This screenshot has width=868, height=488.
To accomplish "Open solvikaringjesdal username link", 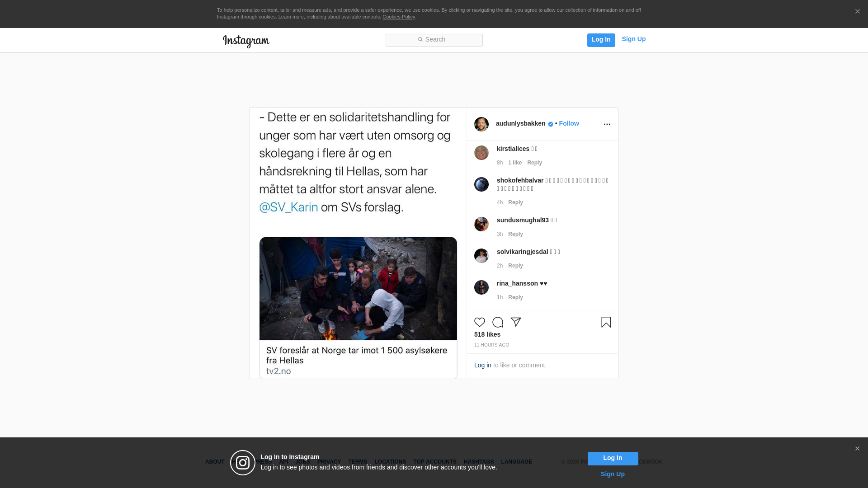I will (x=522, y=252).
